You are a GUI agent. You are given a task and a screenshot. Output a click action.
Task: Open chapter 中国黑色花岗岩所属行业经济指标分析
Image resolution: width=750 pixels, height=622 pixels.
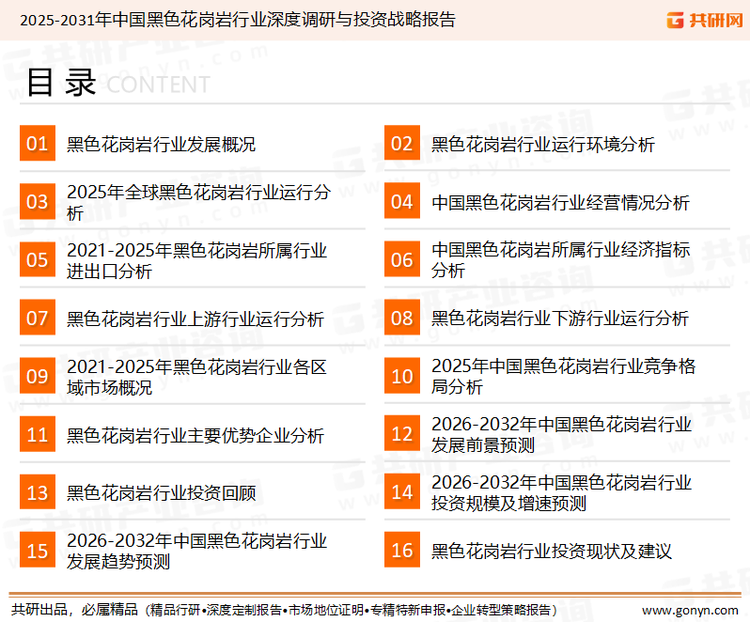(x=561, y=260)
